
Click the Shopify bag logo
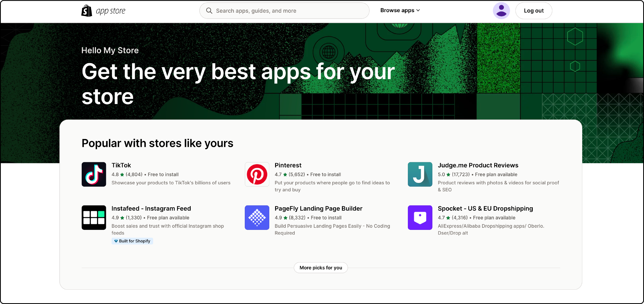pyautogui.click(x=87, y=11)
